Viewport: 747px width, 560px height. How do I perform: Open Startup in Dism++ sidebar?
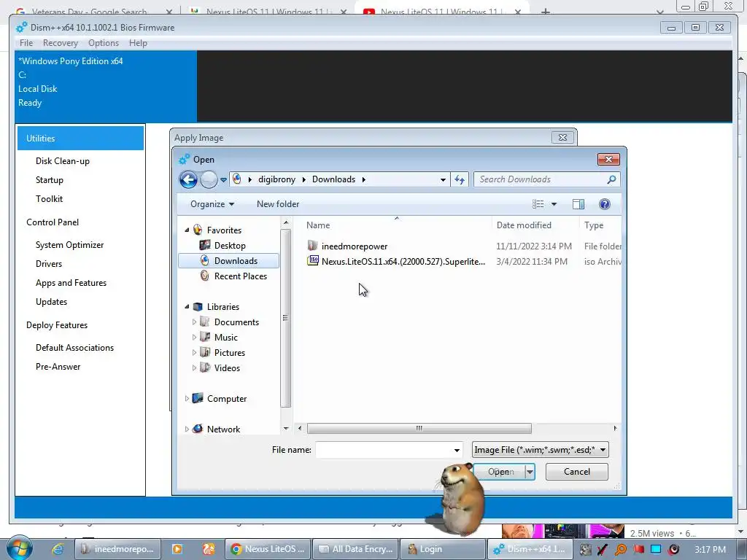click(x=49, y=180)
